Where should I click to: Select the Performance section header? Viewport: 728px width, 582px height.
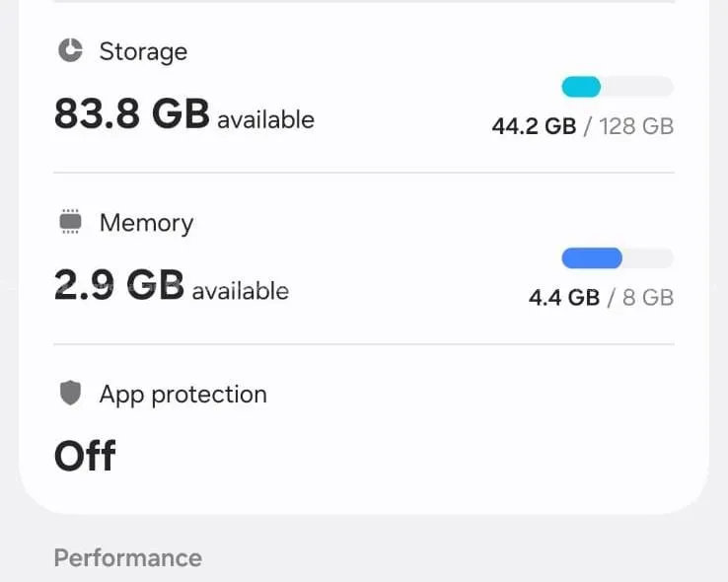pyautogui.click(x=127, y=558)
